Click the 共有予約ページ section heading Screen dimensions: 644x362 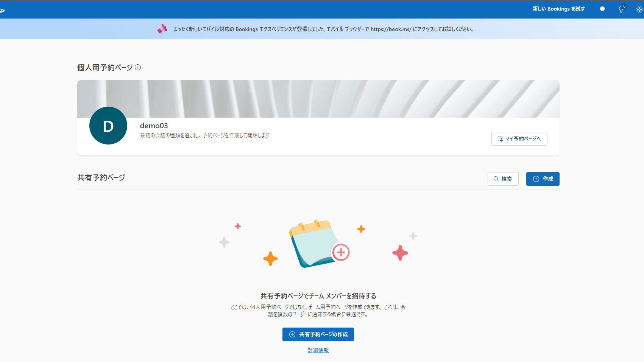tap(101, 178)
